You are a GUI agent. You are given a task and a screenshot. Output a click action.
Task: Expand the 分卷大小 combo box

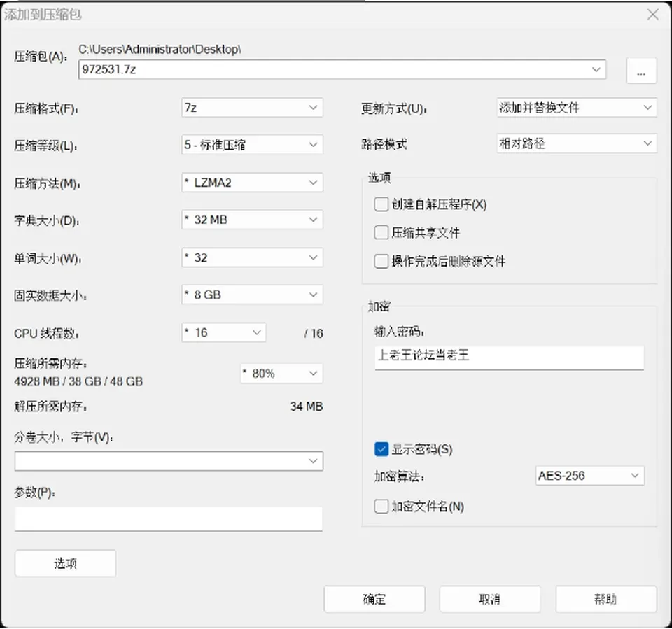click(169, 461)
